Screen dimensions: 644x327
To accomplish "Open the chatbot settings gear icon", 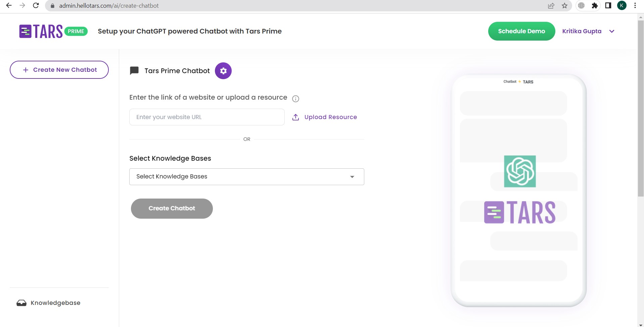I will pos(223,70).
